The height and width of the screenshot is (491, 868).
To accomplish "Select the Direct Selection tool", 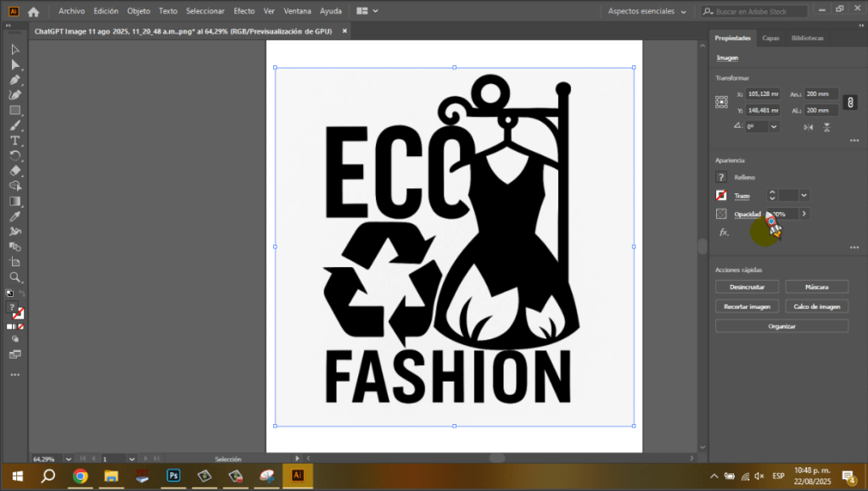I will [x=14, y=64].
